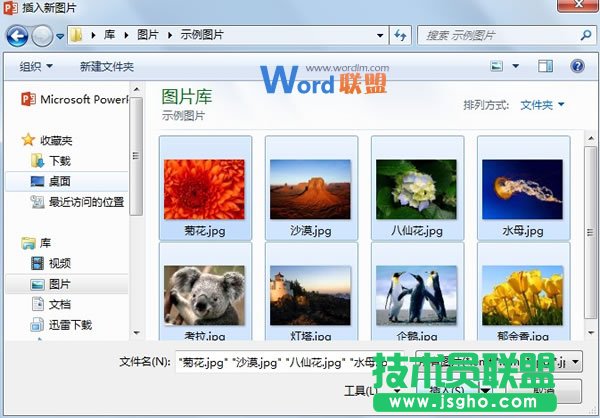Refresh the folder with the refresh icon

click(x=400, y=36)
